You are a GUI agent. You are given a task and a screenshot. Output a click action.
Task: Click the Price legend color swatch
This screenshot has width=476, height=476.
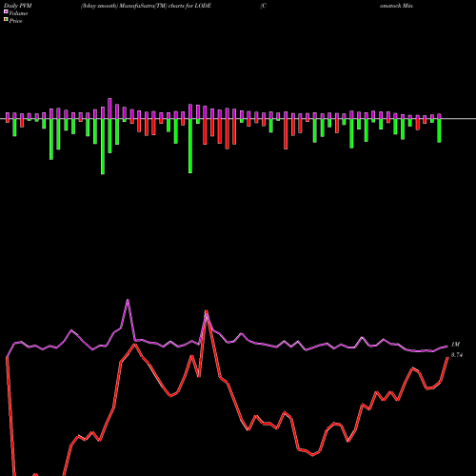6,20
